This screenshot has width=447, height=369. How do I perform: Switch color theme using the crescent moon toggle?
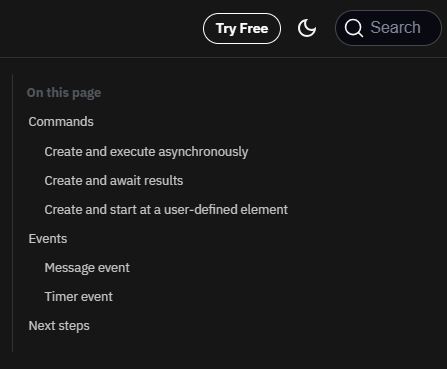pos(307,28)
